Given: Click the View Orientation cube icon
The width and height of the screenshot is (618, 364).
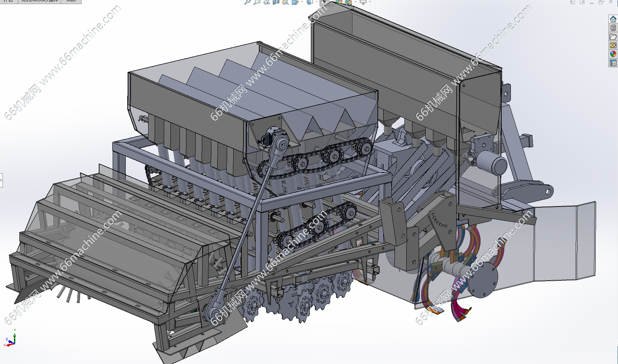Looking at the screenshot, I should coord(295,2).
